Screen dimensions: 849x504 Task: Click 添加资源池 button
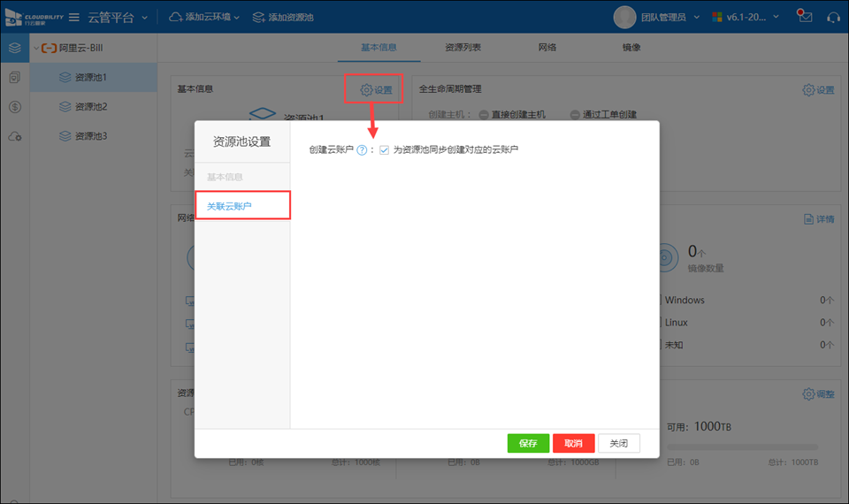click(283, 18)
